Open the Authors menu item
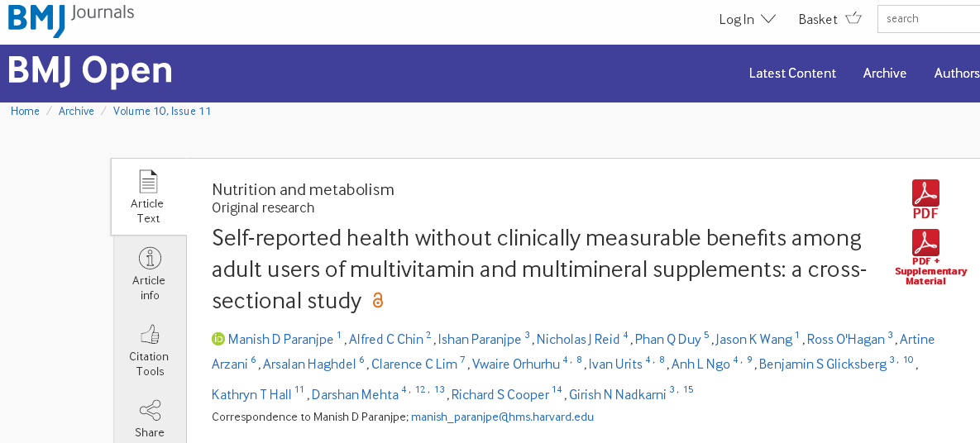Viewport: 980px width, 443px height. [957, 73]
